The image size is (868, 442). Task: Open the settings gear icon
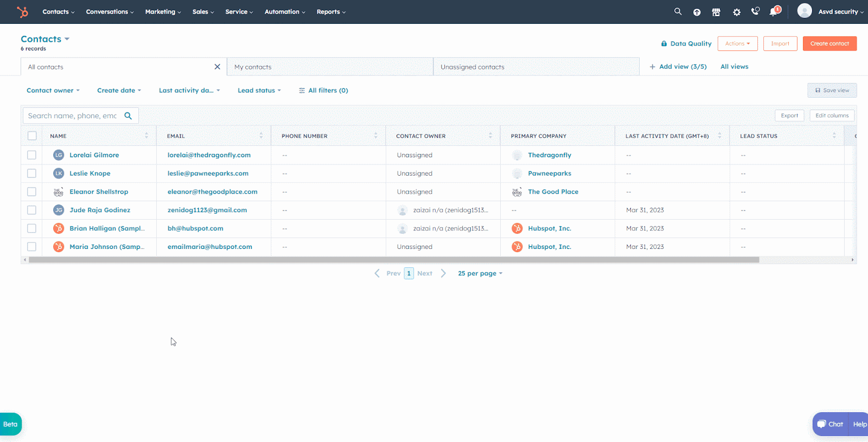(x=737, y=12)
